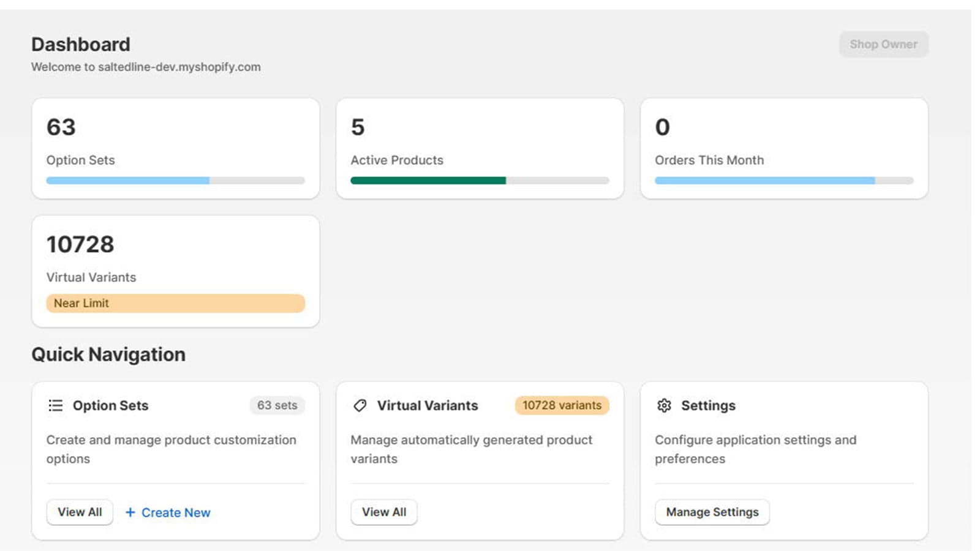Select the 5 Active Products count

pos(358,127)
